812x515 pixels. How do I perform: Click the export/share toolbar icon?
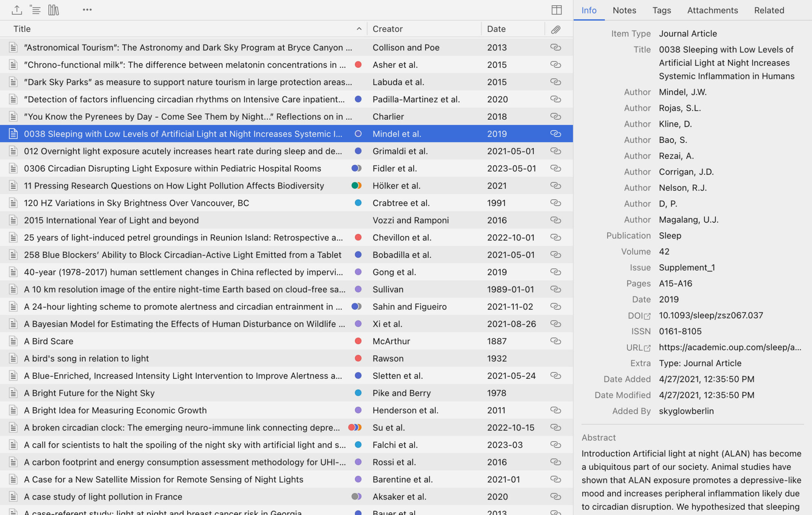pos(17,10)
